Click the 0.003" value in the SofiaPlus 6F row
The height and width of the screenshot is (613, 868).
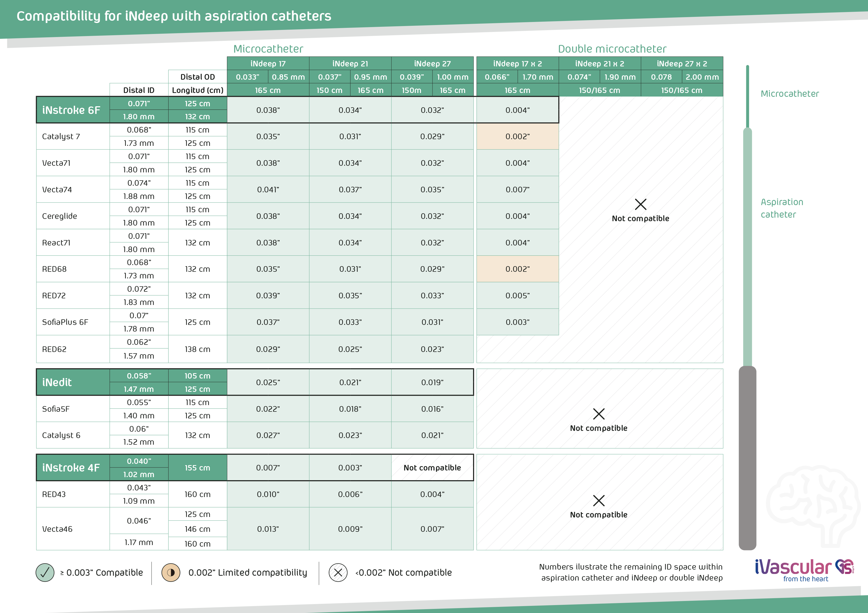pyautogui.click(x=517, y=322)
